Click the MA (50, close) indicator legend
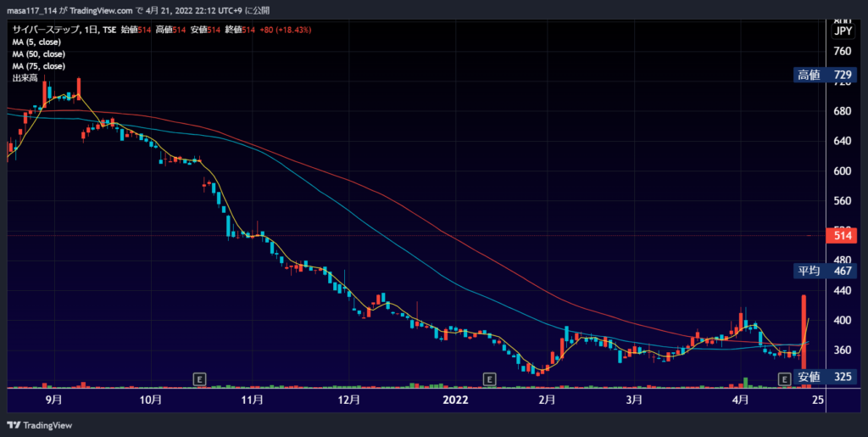Viewport: 868px width, 437px height. click(x=39, y=54)
